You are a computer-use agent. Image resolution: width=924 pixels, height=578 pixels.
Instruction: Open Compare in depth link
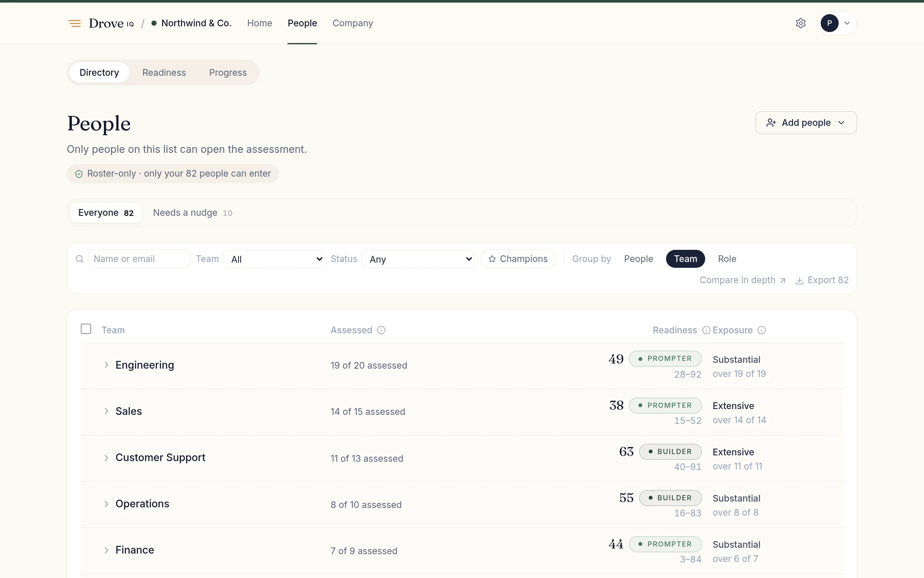(743, 280)
